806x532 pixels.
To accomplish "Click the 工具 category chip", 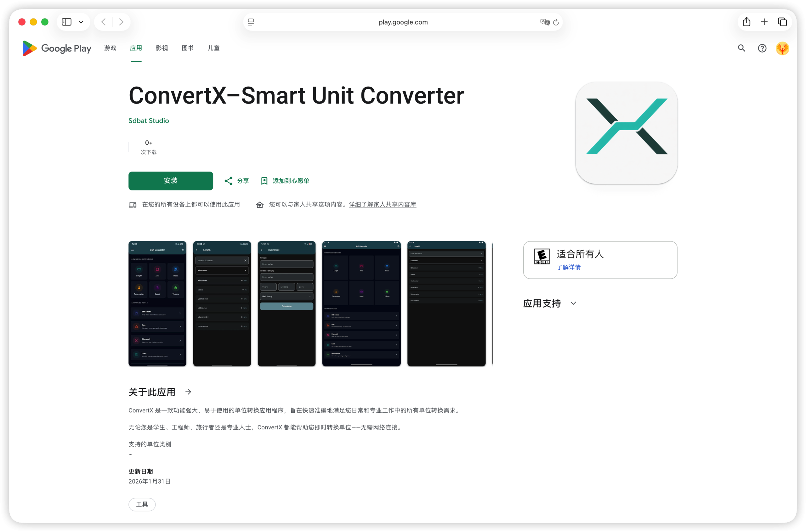I will point(142,504).
